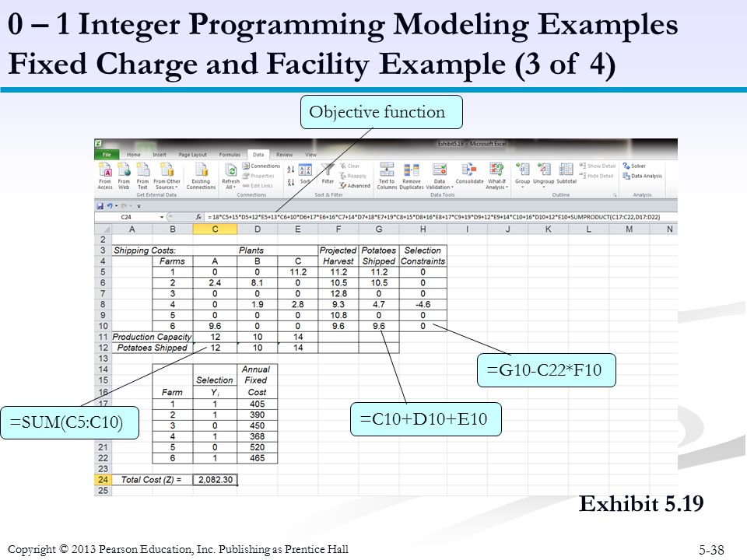The image size is (747, 560).
Task: Click the Projected Harvest header cell
Action: pos(338,256)
